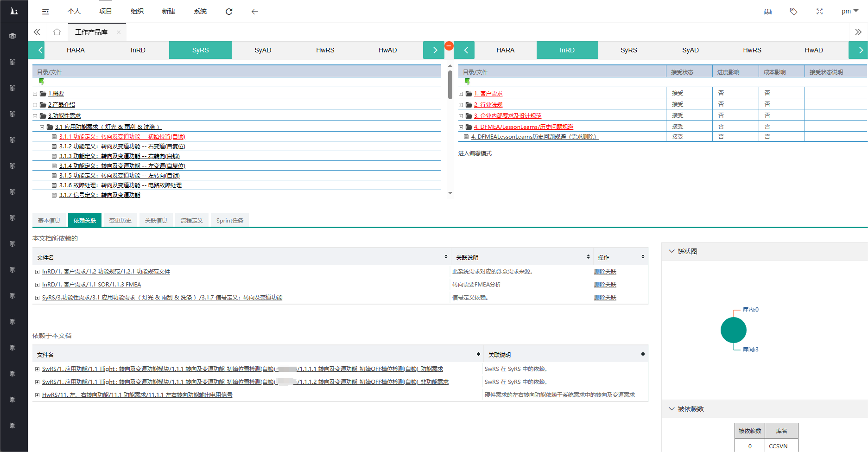Collapse tabs with double left chevron

pos(37,32)
